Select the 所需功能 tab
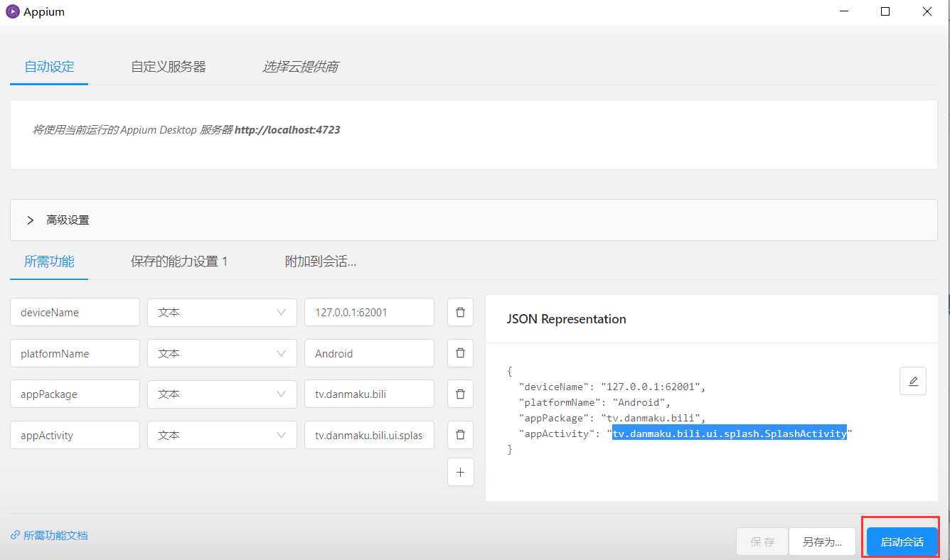The height and width of the screenshot is (560, 950). (x=49, y=261)
